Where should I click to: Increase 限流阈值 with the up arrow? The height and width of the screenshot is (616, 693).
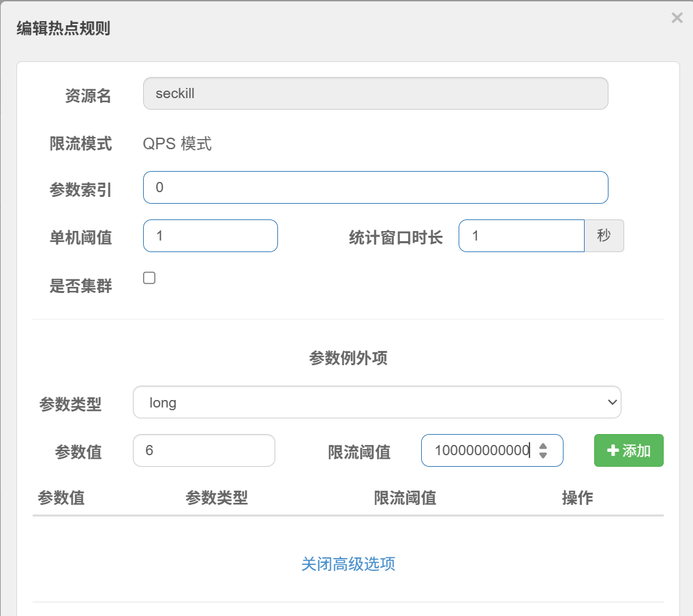(x=543, y=446)
